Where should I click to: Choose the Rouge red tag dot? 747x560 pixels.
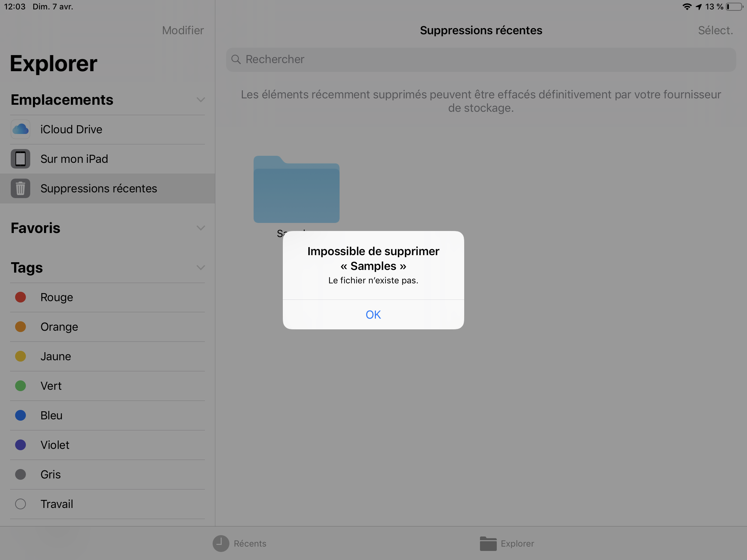click(20, 297)
